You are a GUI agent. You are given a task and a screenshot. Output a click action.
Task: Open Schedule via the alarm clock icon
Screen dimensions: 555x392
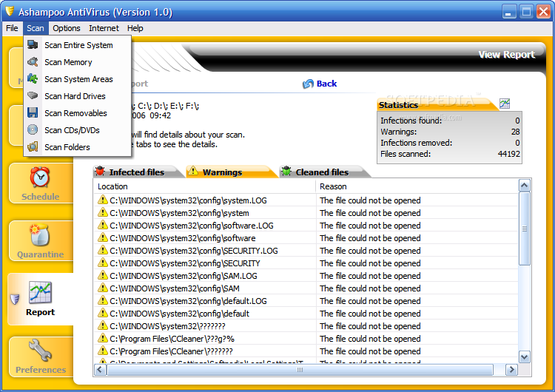coord(40,177)
